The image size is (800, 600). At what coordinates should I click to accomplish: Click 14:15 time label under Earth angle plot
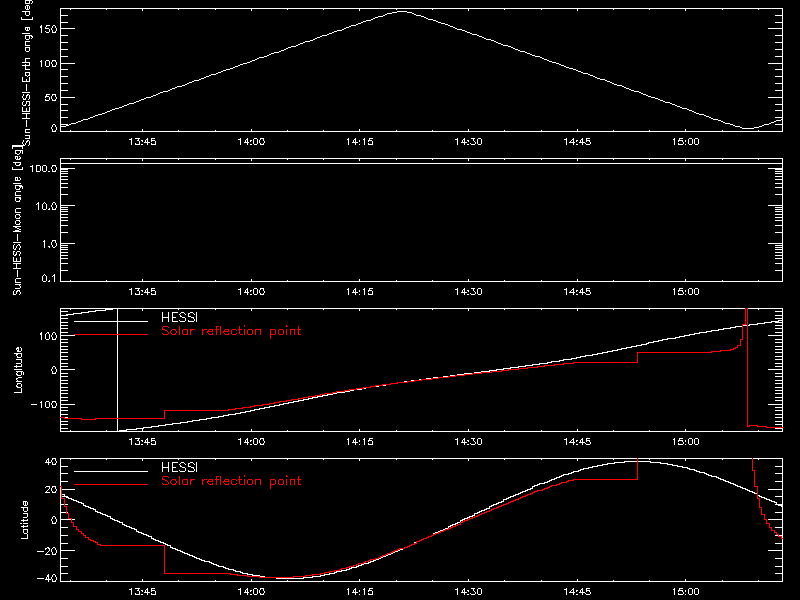pos(360,142)
